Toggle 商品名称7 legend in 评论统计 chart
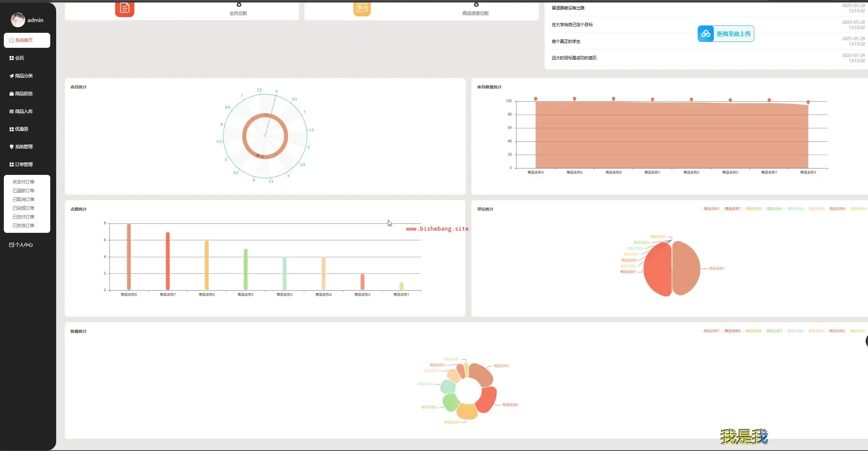The image size is (868, 451). (732, 209)
